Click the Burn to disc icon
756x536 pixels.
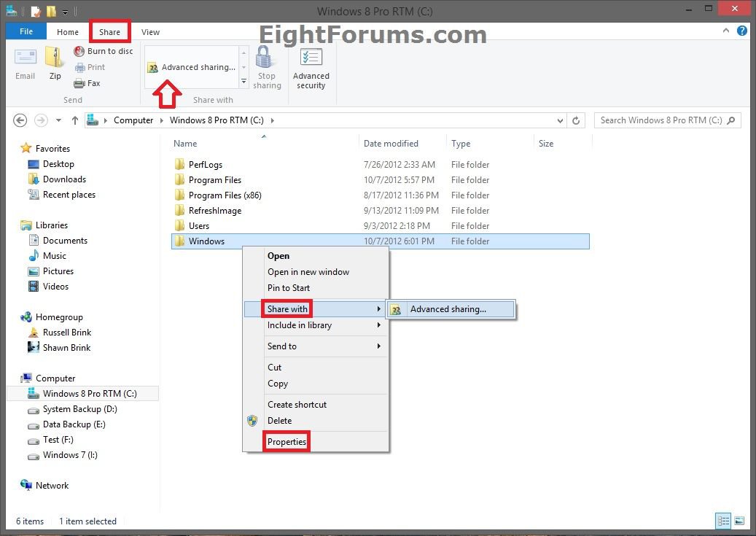tap(79, 51)
